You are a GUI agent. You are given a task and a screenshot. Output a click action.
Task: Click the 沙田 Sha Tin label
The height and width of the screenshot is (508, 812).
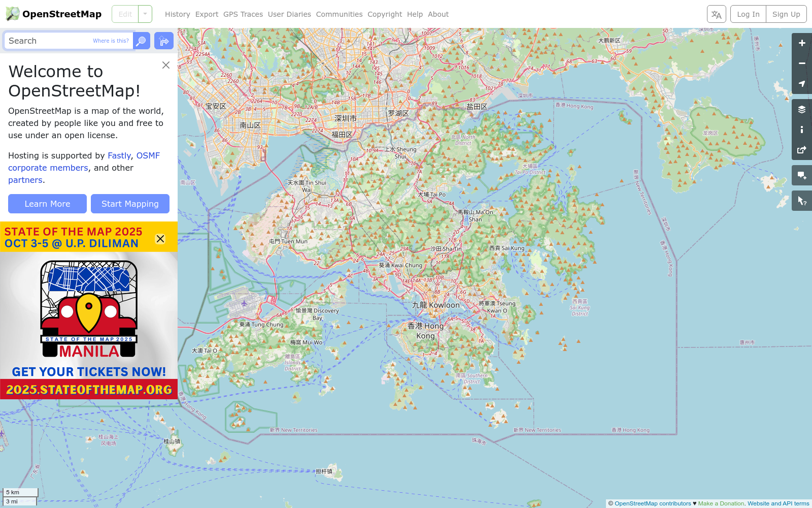click(446, 249)
